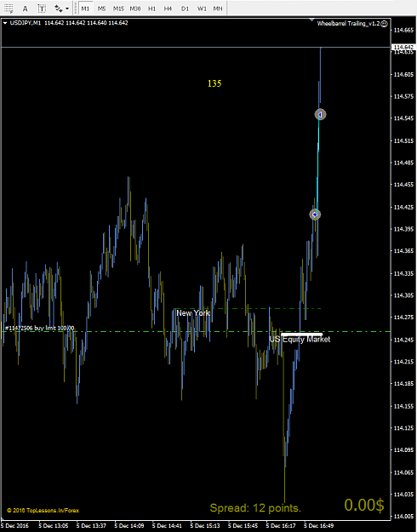Image resolution: width=417 pixels, height=532 pixels.
Task: Select the Fibonacci/channel lines tool icon
Action: (x=9, y=9)
